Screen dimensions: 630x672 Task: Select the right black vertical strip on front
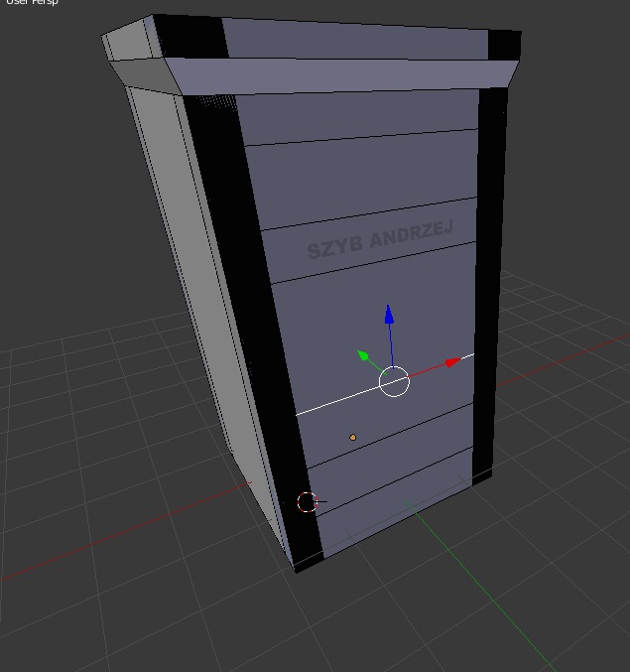[x=490, y=278]
